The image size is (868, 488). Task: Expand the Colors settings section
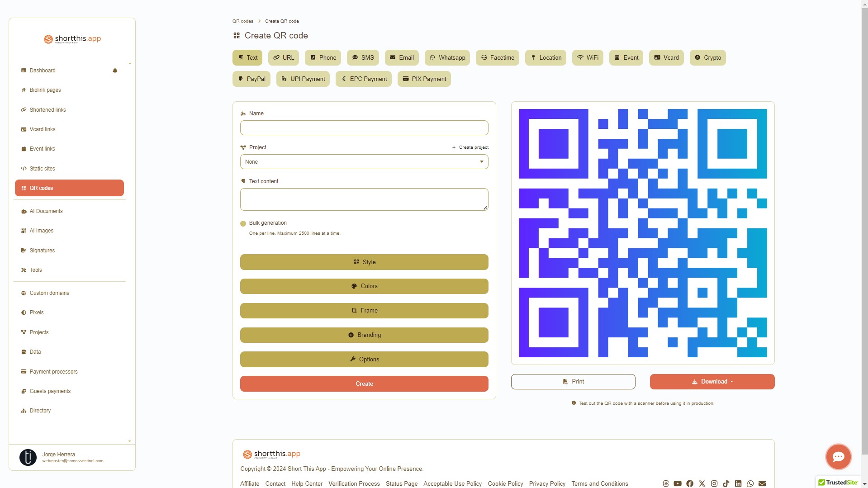point(364,286)
